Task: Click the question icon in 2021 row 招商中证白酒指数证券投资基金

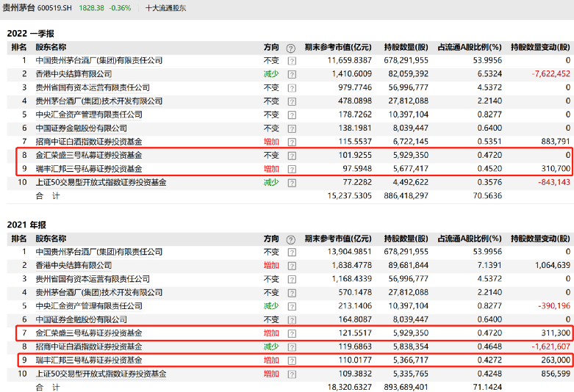Action: click(292, 346)
